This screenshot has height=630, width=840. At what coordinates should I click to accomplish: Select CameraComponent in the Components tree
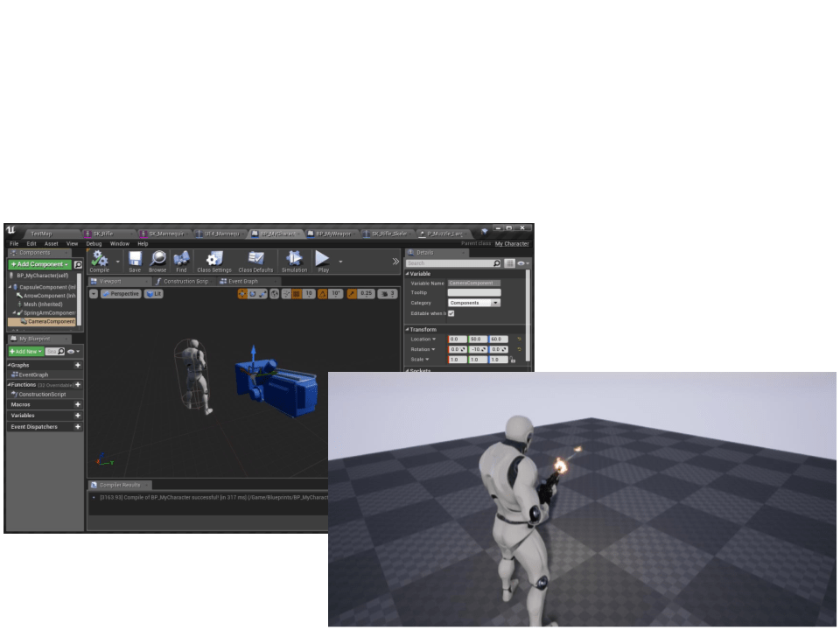pyautogui.click(x=51, y=322)
